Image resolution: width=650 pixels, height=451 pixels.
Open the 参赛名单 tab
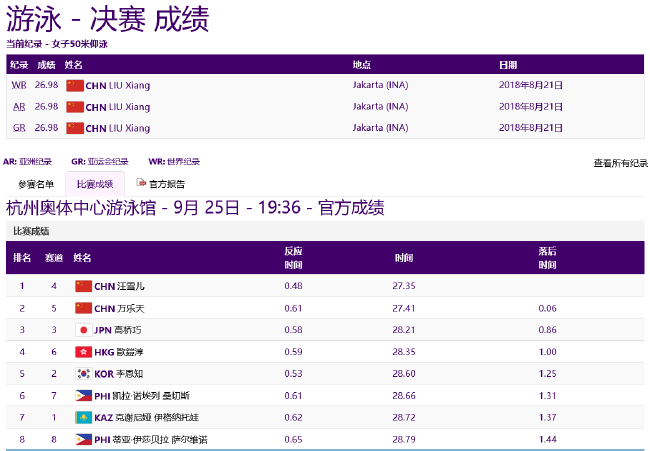36,184
